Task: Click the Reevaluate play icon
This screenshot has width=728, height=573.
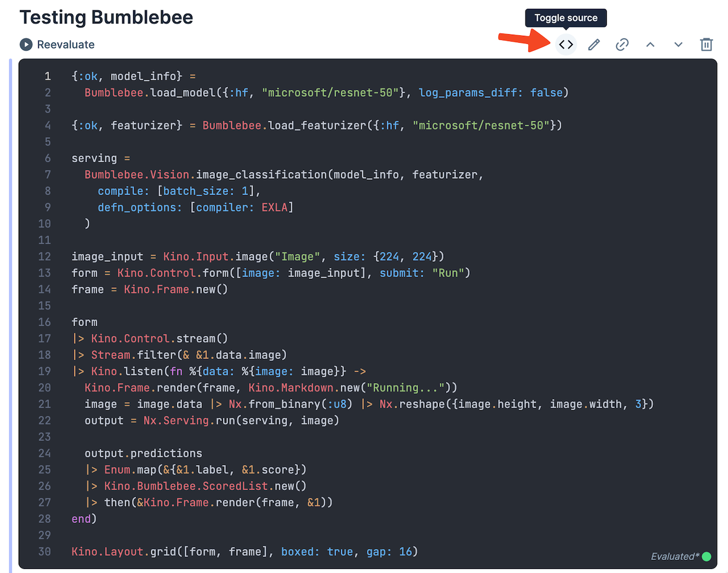Action: click(x=25, y=44)
